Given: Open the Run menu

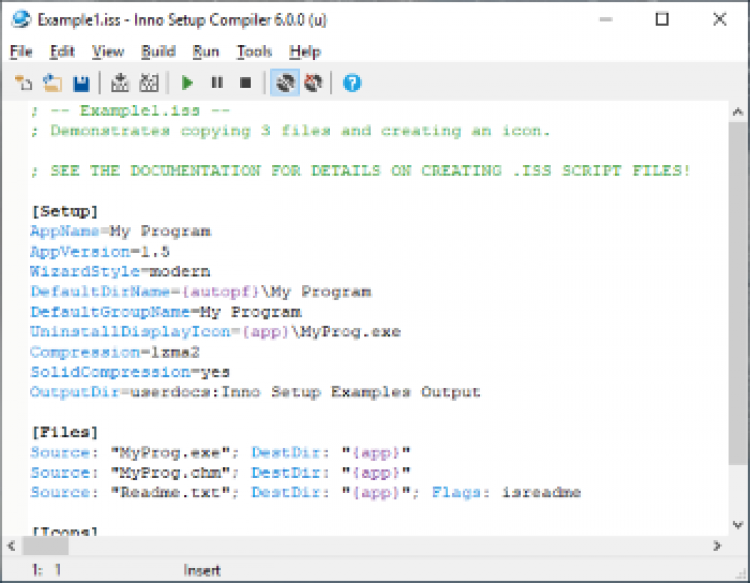Looking at the screenshot, I should pyautogui.click(x=206, y=51).
